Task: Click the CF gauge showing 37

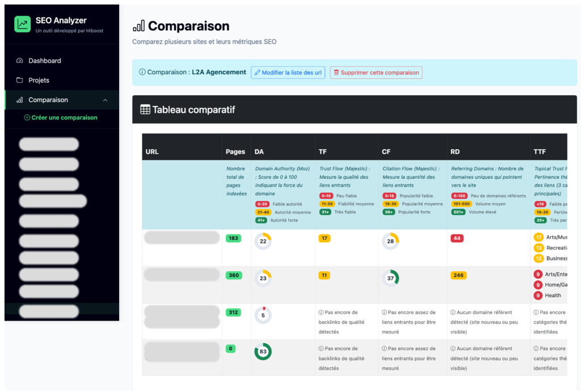Action: (x=390, y=279)
